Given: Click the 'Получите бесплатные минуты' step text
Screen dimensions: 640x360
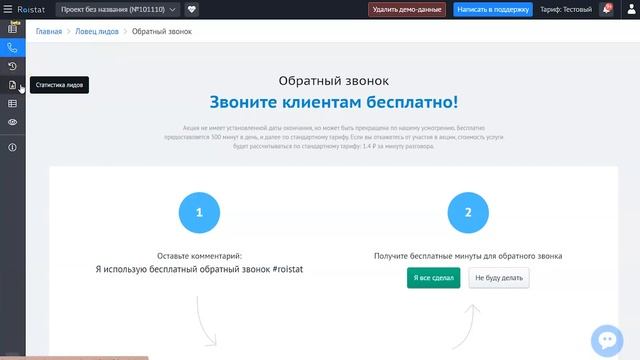Looking at the screenshot, I should (468, 256).
